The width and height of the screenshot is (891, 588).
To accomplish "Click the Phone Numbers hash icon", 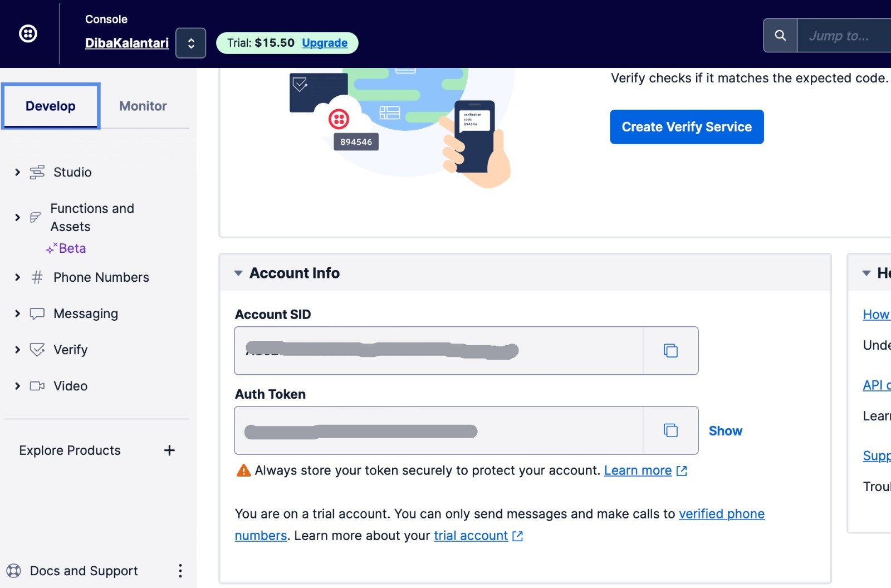I will [x=37, y=277].
